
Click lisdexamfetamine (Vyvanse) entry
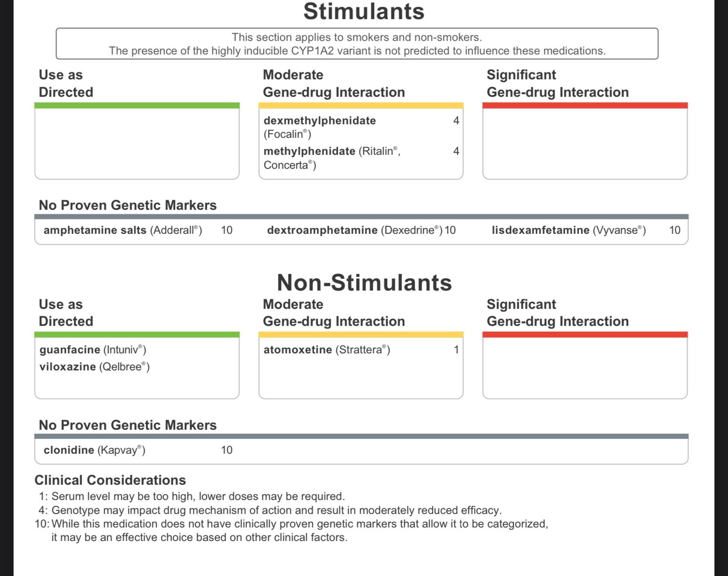568,230
